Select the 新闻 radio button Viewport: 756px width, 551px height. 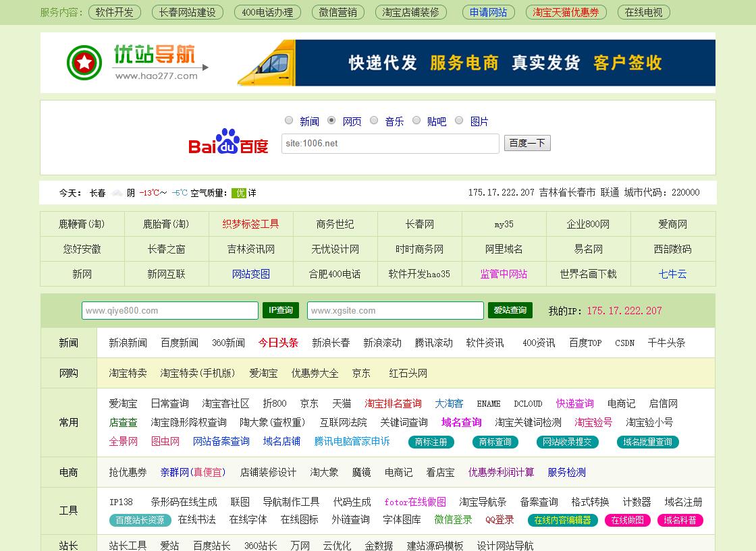click(x=289, y=121)
